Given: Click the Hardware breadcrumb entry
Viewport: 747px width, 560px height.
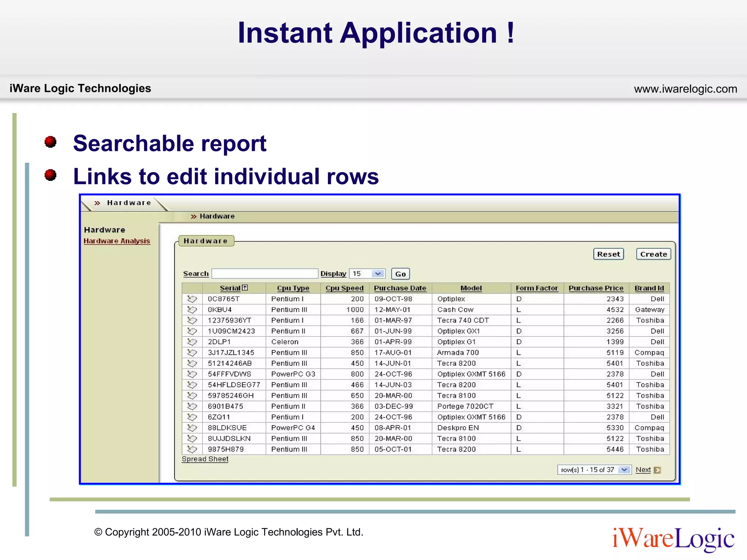Looking at the screenshot, I should [217, 216].
